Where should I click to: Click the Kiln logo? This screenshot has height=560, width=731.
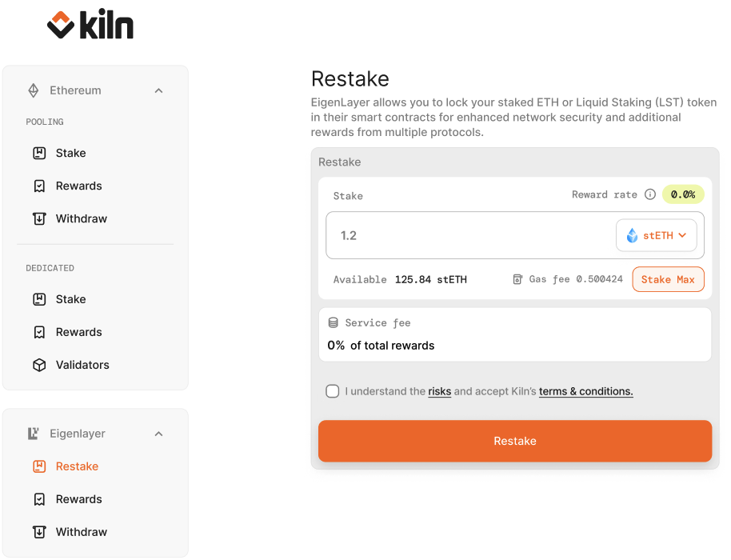(x=90, y=26)
